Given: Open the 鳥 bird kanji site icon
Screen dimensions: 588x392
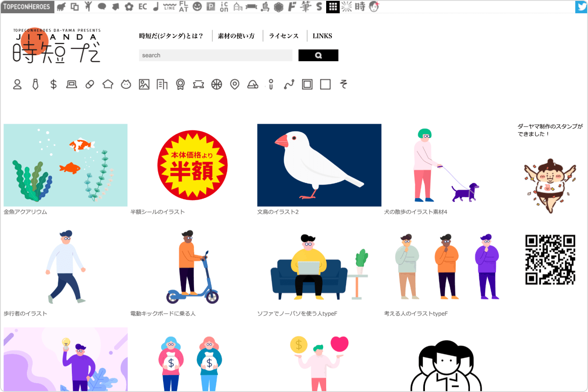Looking at the screenshot, I should pos(265,7).
